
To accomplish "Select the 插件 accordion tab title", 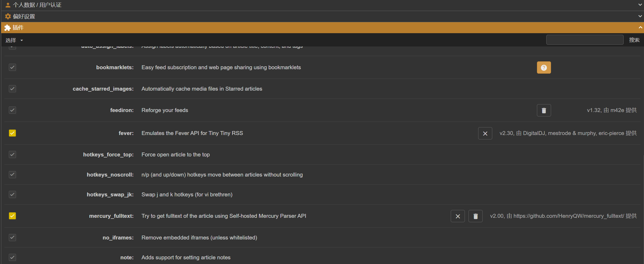I will 18,28.
